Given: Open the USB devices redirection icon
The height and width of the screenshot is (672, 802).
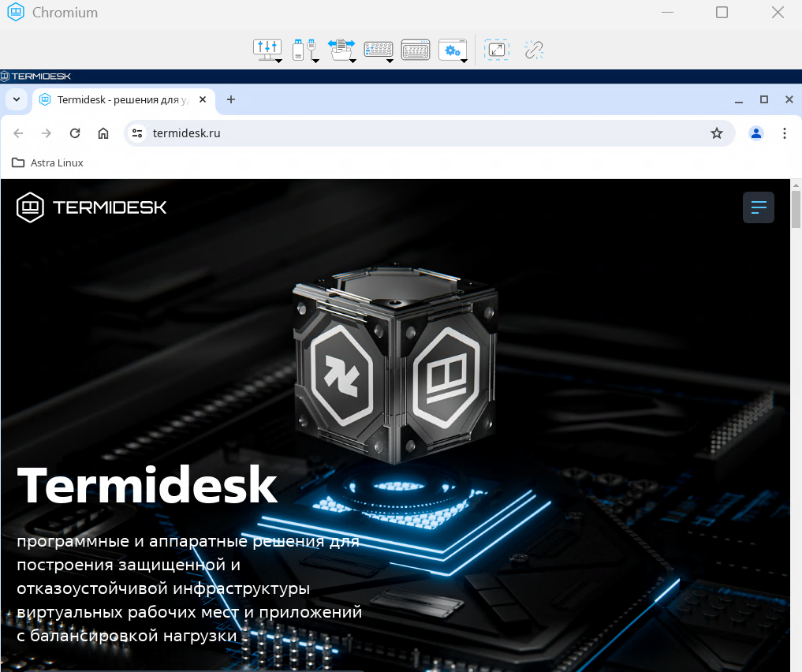Looking at the screenshot, I should tap(301, 49).
